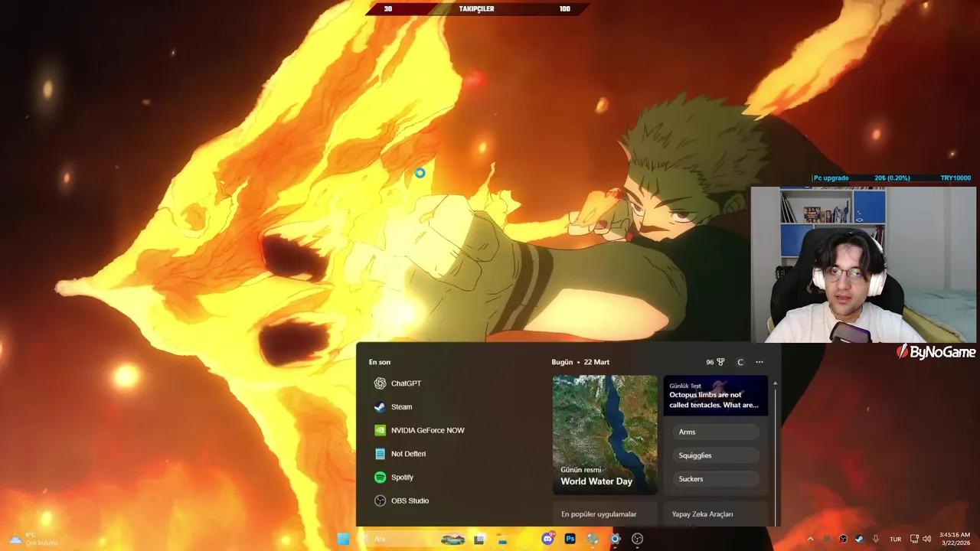Open Photoshop from the taskbar
980x551 pixels.
tap(570, 539)
